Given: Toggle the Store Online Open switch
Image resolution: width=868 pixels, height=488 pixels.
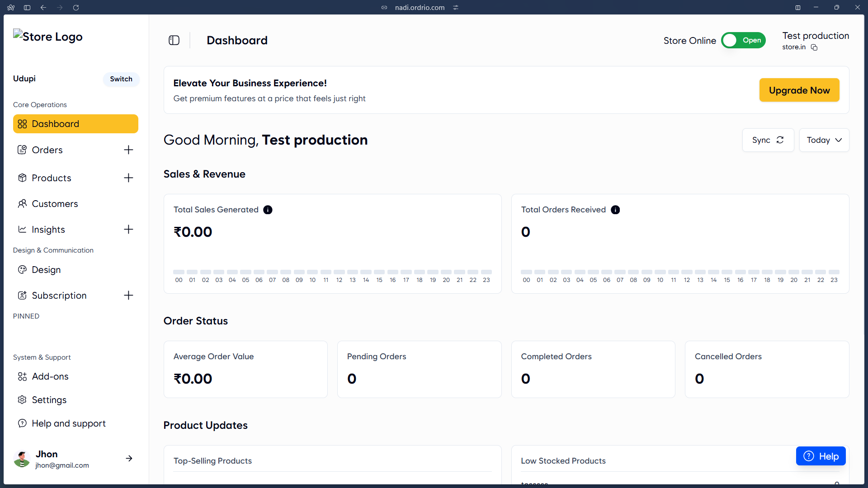Looking at the screenshot, I should 743,40.
